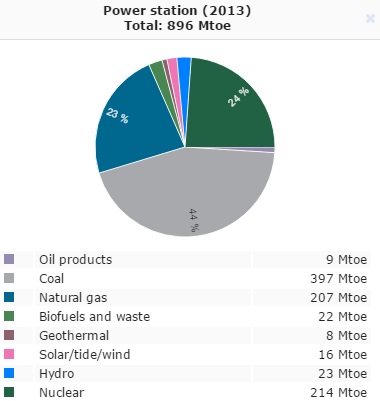Click the Oil products legend label
The image size is (380, 401).
(x=76, y=259)
